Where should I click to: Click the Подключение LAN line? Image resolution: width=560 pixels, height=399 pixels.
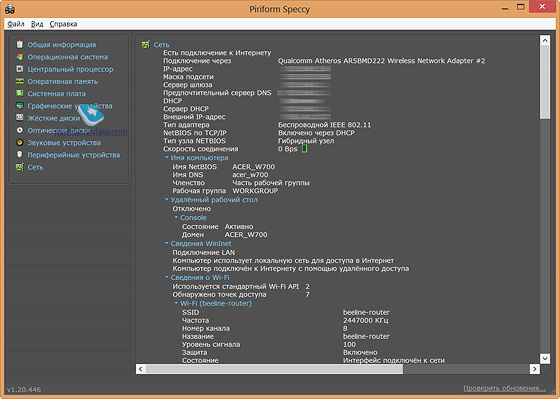[x=204, y=252]
